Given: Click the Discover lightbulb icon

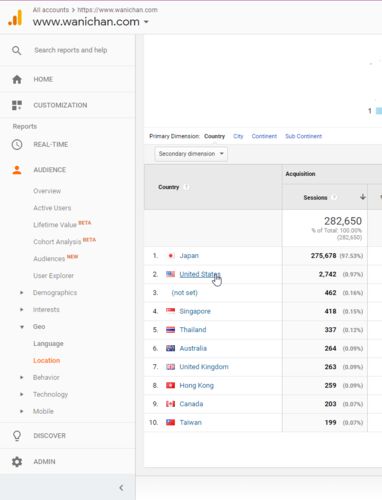Looking at the screenshot, I should tap(17, 436).
